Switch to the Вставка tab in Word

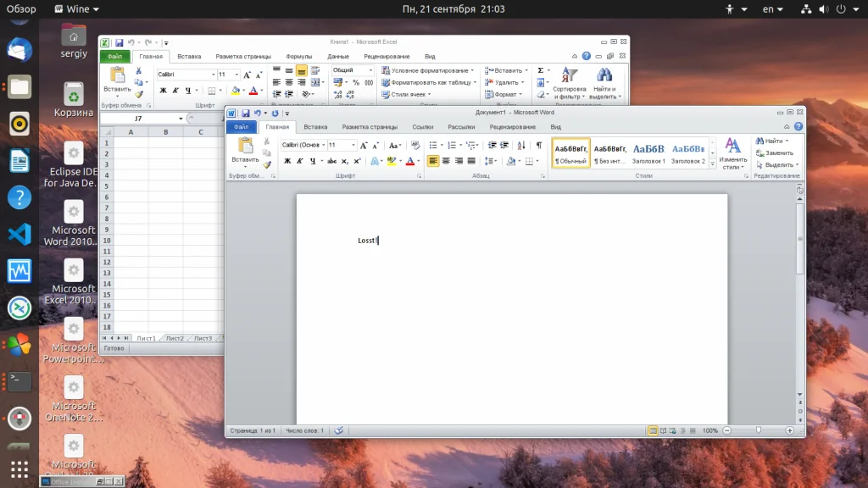(315, 127)
